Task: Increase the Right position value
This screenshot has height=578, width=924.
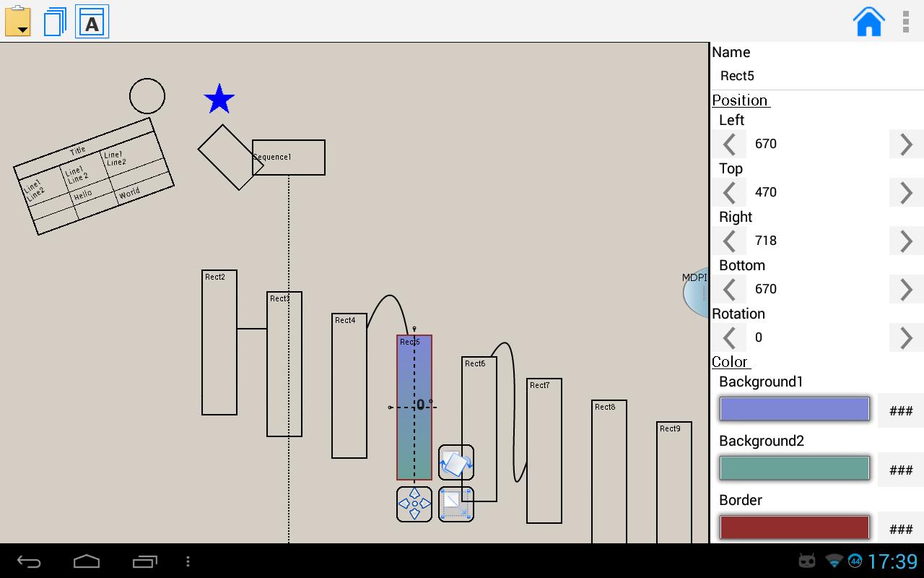Action: (x=906, y=241)
